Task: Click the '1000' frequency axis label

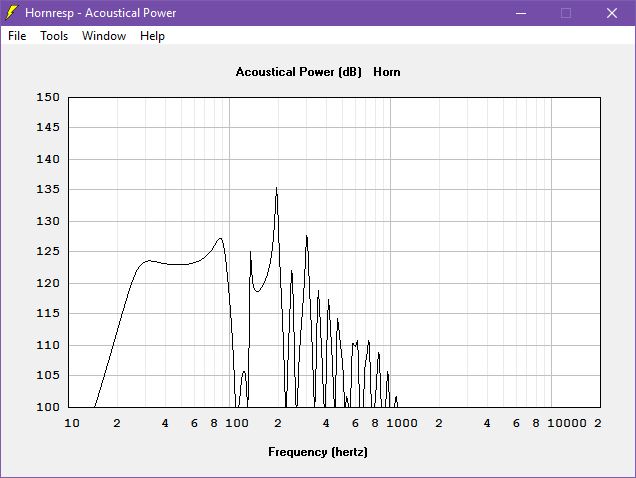Action: (x=402, y=423)
